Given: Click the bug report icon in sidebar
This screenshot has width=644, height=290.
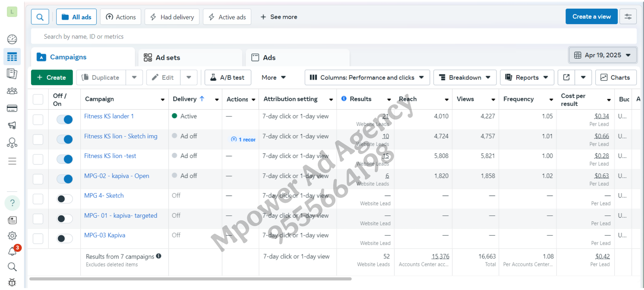Looking at the screenshot, I should click(12, 282).
